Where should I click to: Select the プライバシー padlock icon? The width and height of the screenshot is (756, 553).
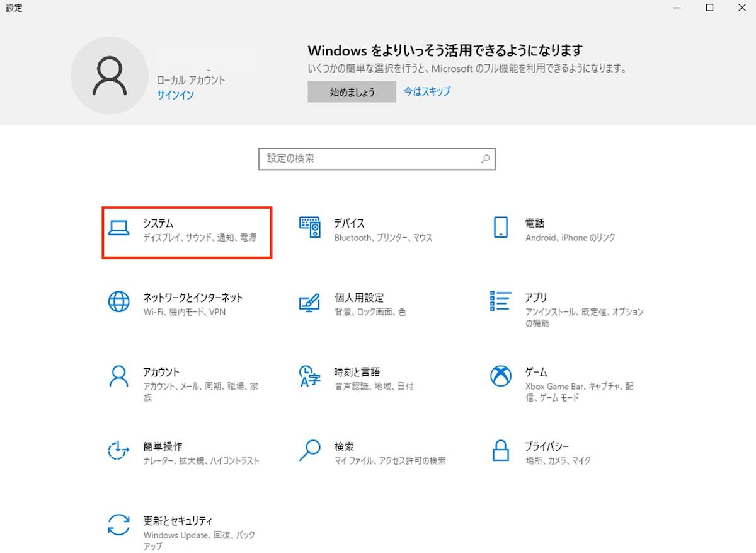(x=501, y=450)
